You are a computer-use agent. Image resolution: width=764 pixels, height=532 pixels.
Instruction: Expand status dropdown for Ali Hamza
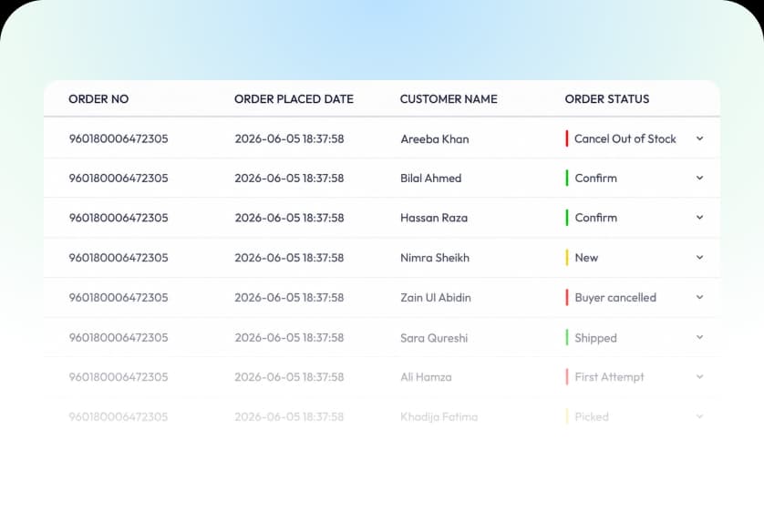[699, 377]
